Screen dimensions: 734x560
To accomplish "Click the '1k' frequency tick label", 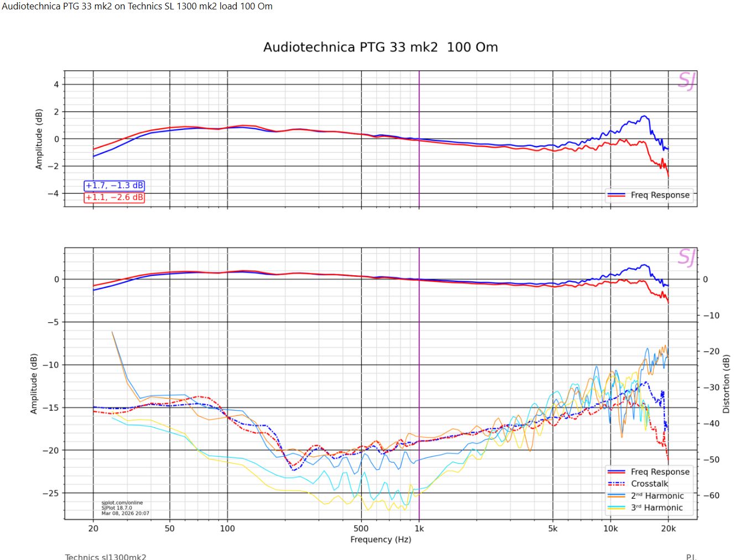I will (x=419, y=528).
